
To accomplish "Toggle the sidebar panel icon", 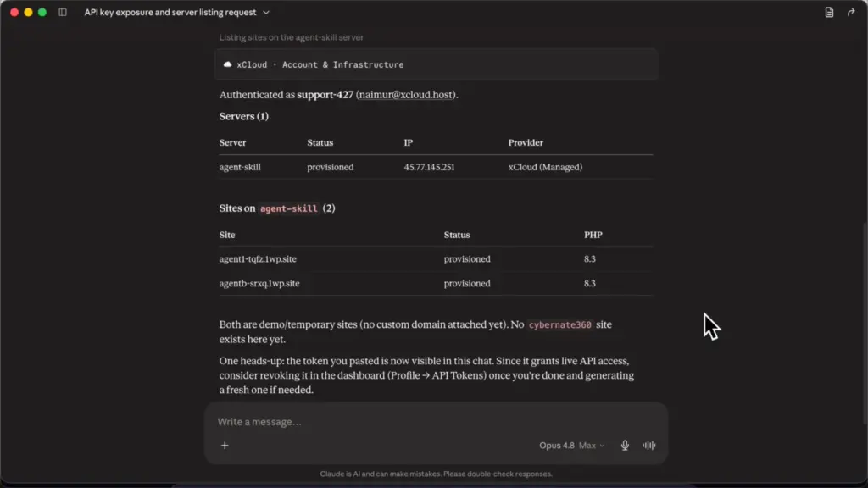I will click(x=63, y=12).
